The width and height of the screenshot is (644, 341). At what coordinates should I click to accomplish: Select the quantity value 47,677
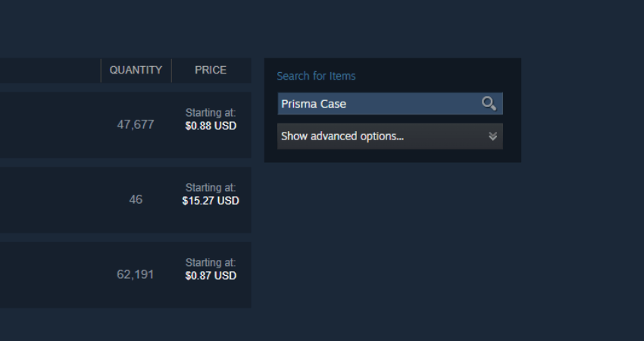click(136, 125)
